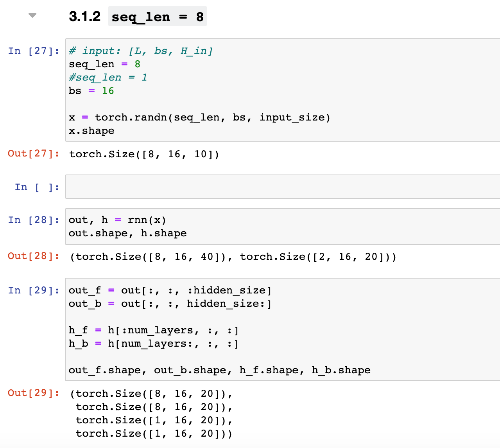500x448 pixels.
Task: Click first Out[29] line torch.Size([8, 16, 20])
Action: (151, 394)
